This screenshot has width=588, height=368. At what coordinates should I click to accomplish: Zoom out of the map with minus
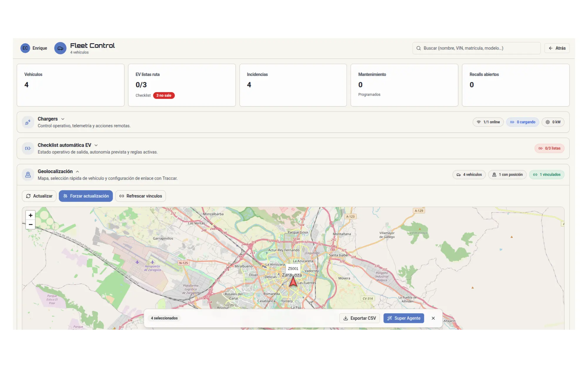tap(31, 224)
